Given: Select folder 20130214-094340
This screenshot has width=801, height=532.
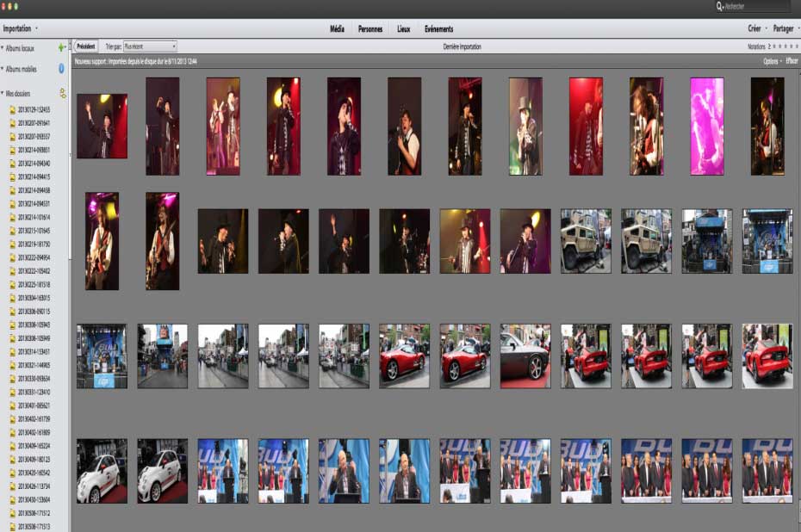Looking at the screenshot, I should click(34, 164).
